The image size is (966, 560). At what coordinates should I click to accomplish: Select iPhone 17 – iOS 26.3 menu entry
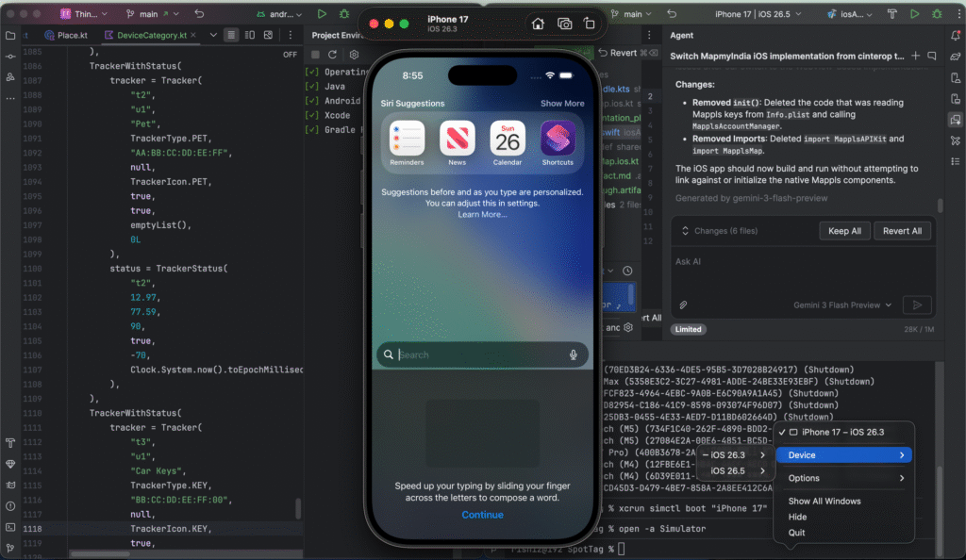843,432
